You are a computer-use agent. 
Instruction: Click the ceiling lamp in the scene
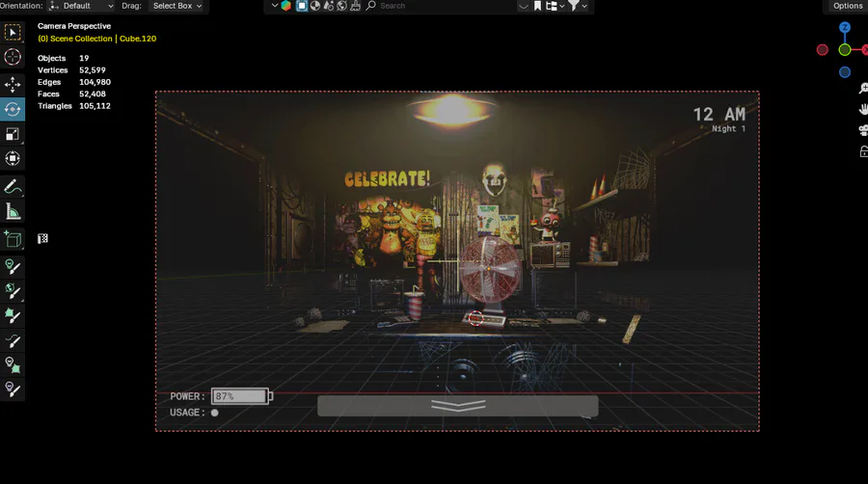click(452, 109)
